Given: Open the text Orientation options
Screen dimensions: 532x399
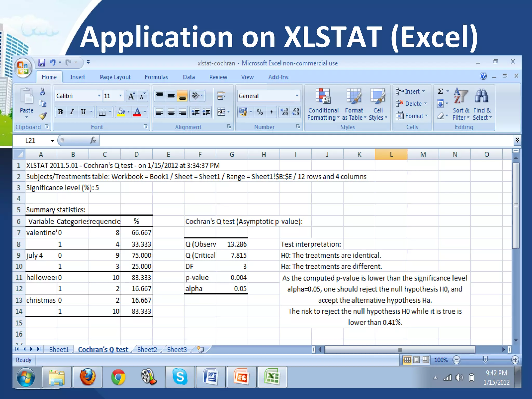Looking at the screenshot, I should point(197,96).
